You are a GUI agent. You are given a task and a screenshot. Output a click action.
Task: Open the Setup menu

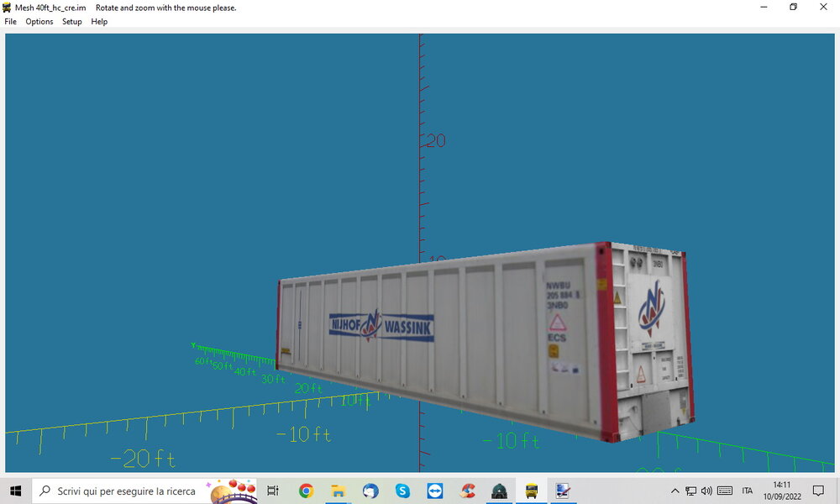(71, 22)
